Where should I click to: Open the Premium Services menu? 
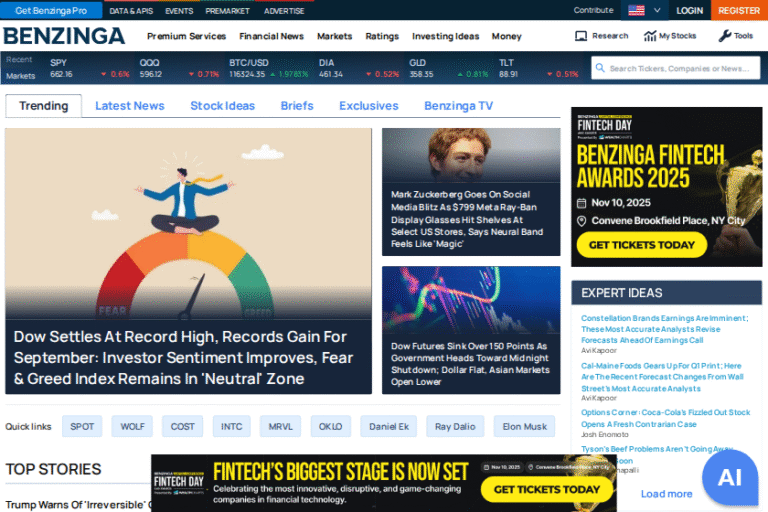click(186, 36)
